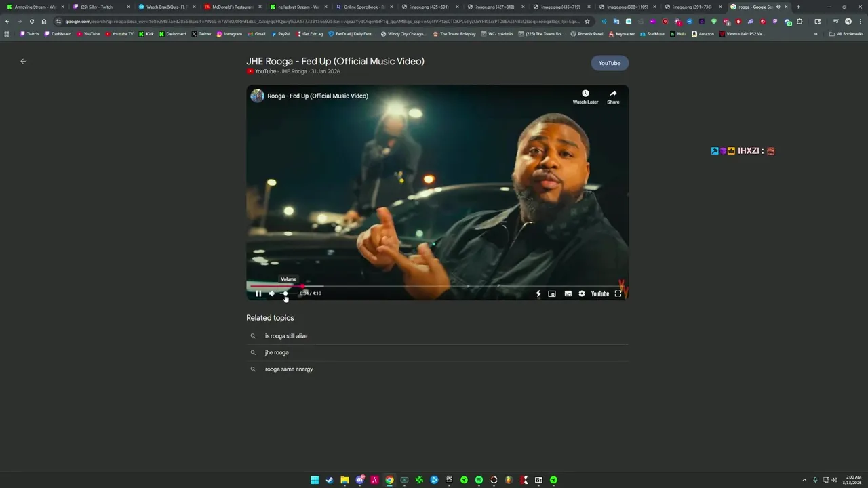Click the browser back button

pos(7,21)
